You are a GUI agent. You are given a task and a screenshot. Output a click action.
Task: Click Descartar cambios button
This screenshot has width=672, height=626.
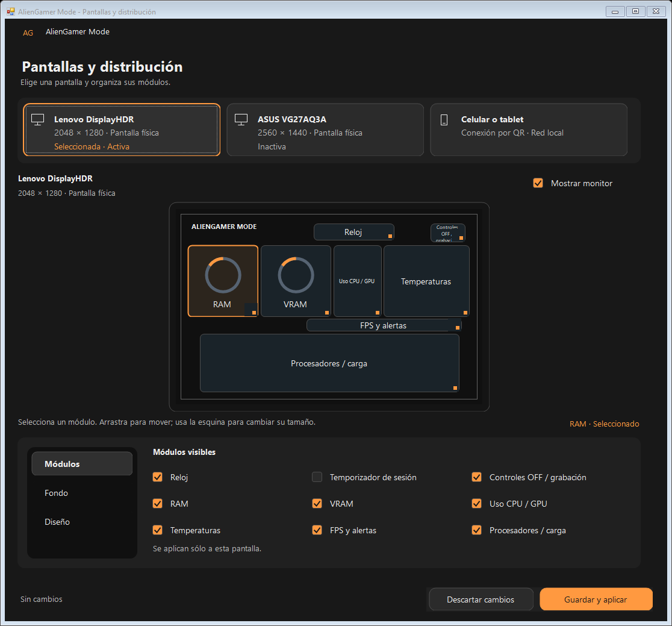[x=481, y=599]
